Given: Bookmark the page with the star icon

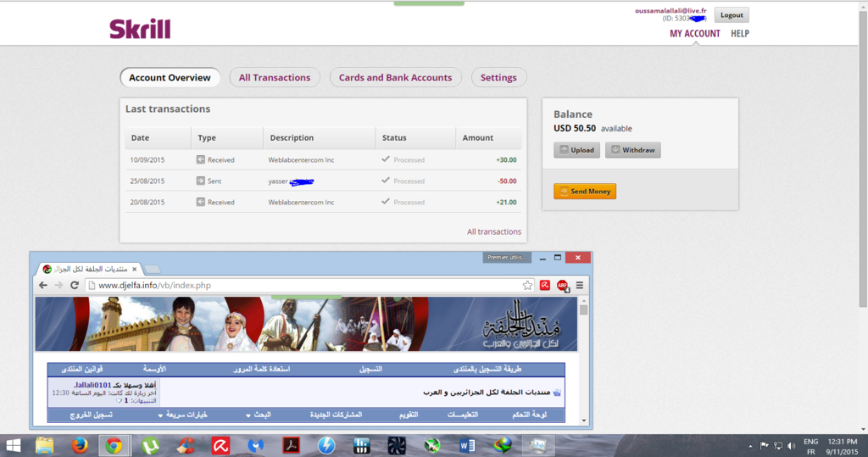Looking at the screenshot, I should (x=527, y=285).
